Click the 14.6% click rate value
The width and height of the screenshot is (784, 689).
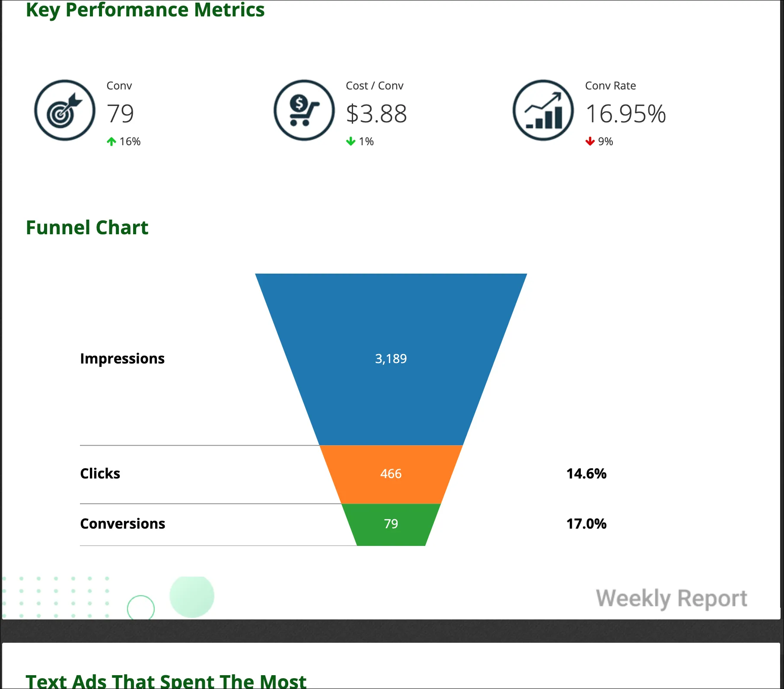pyautogui.click(x=586, y=474)
